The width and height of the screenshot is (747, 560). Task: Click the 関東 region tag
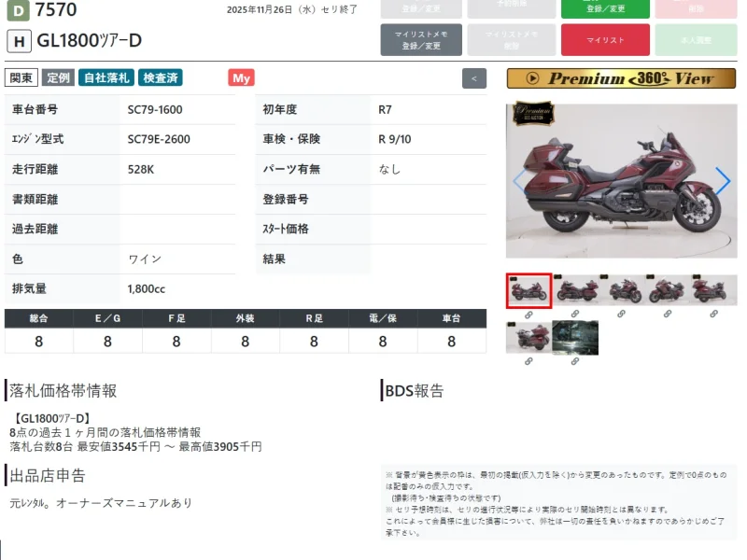point(21,77)
